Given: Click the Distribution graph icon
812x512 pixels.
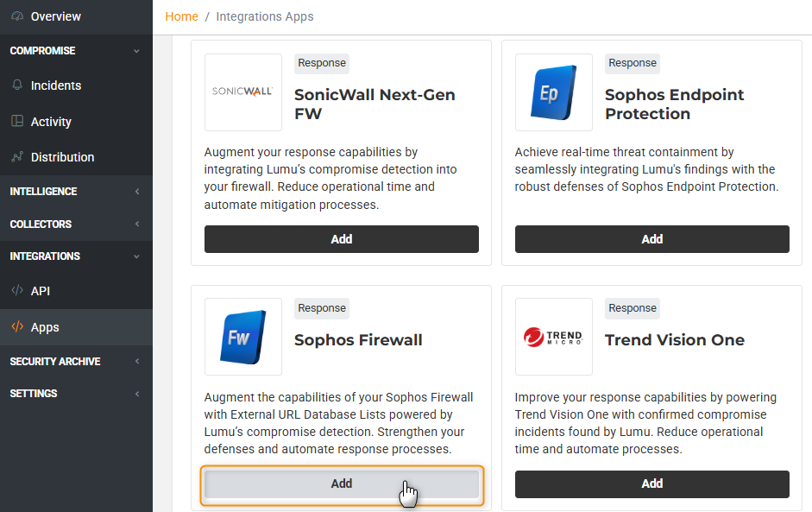Looking at the screenshot, I should [x=17, y=157].
